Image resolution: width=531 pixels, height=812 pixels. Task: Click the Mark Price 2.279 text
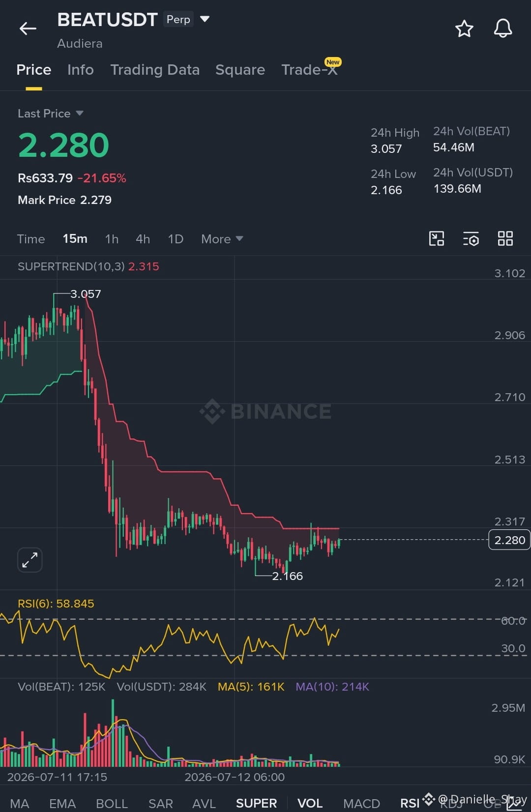coord(64,200)
